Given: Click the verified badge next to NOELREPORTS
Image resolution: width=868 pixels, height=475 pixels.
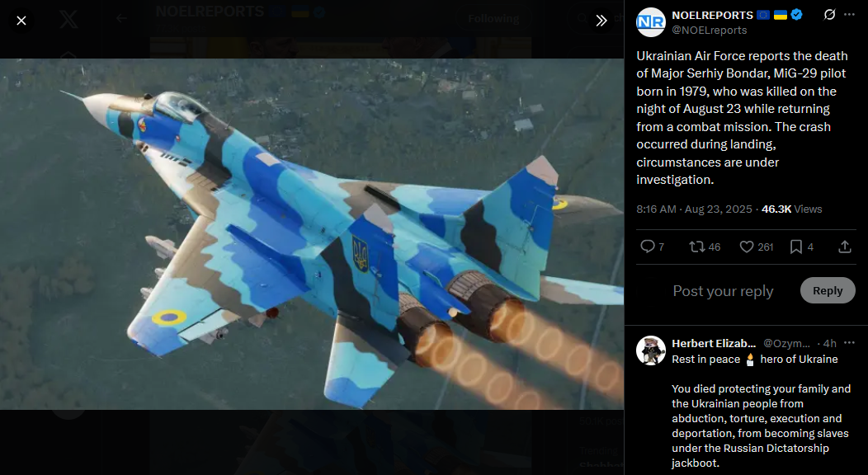Looking at the screenshot, I should (x=796, y=15).
